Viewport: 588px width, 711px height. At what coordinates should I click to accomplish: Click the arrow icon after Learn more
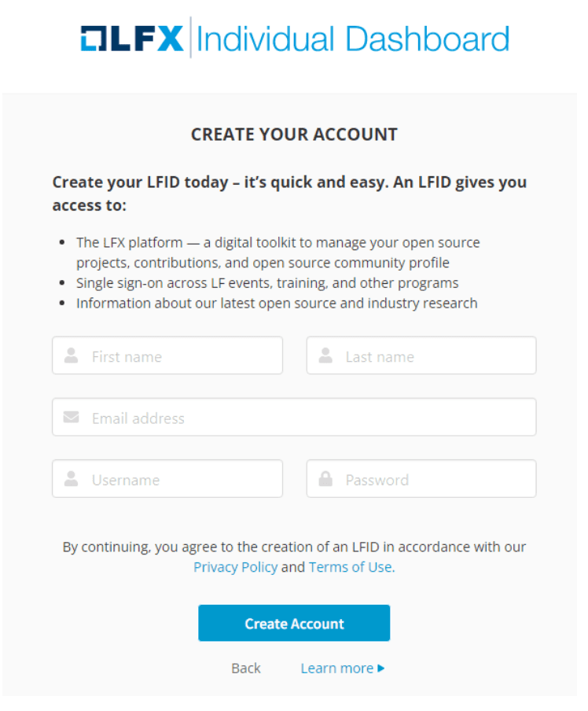tap(382, 668)
